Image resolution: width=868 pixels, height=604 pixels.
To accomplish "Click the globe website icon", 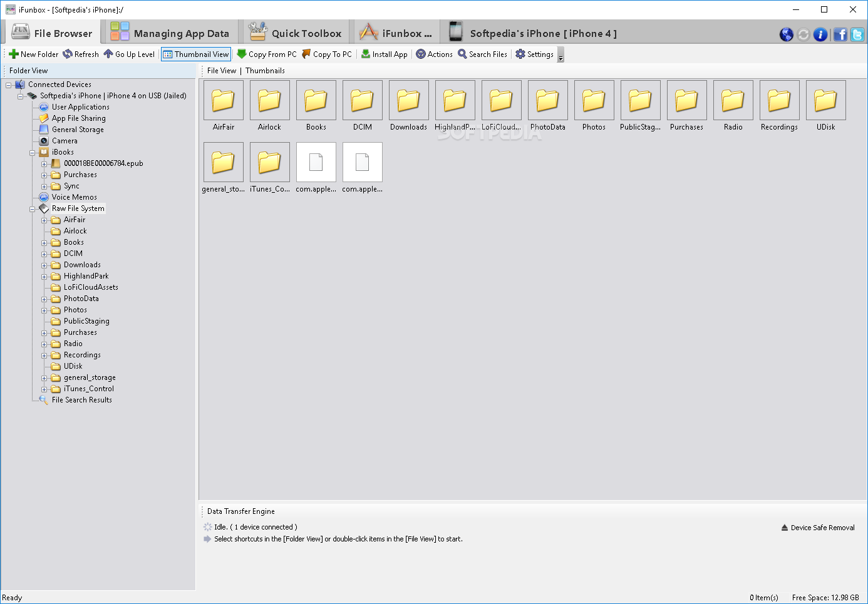I will [x=787, y=34].
